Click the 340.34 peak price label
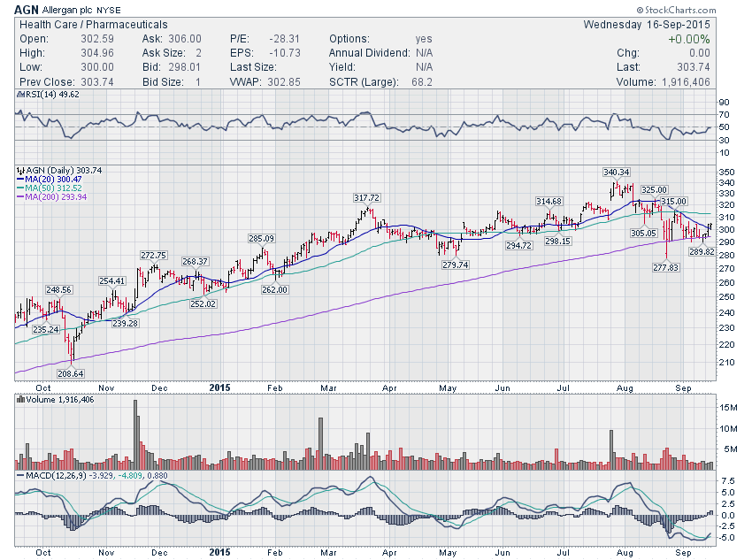 pos(617,173)
